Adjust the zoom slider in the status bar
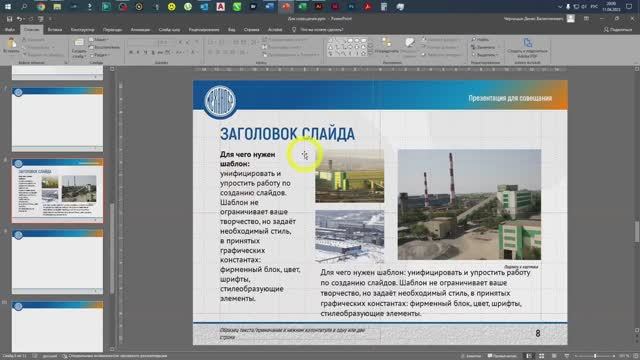 click(x=595, y=356)
